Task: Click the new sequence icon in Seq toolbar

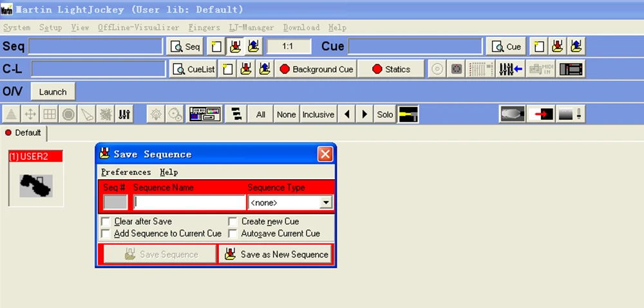Action: click(x=216, y=46)
